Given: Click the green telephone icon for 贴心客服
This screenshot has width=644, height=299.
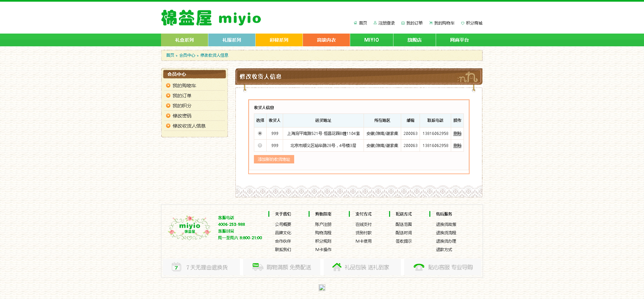Looking at the screenshot, I should tap(419, 267).
